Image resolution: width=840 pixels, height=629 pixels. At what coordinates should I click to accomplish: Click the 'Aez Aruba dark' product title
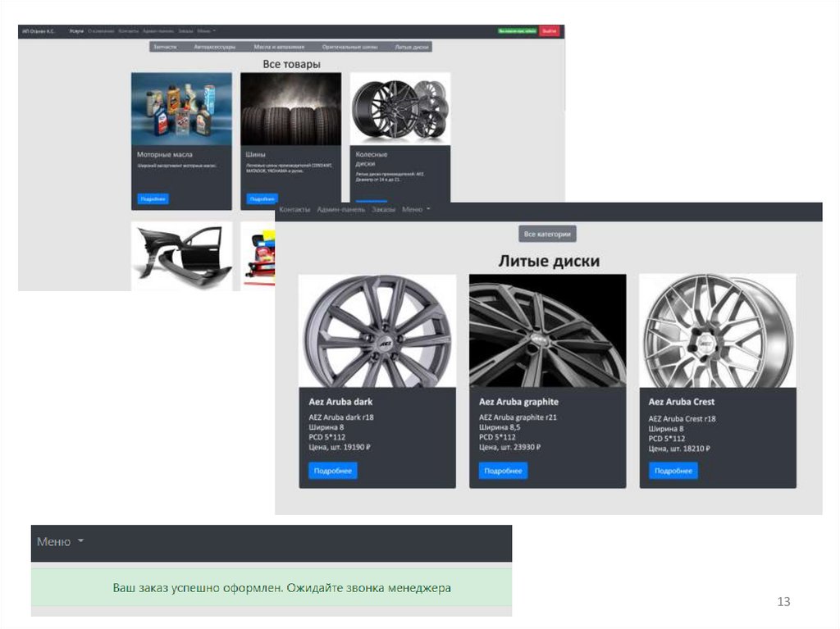[340, 401]
